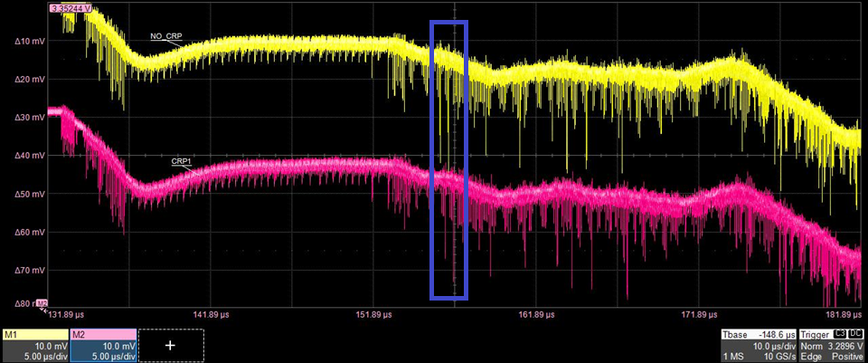Click the NO_CRP trace label
The width and height of the screenshot is (868, 363).
point(166,36)
